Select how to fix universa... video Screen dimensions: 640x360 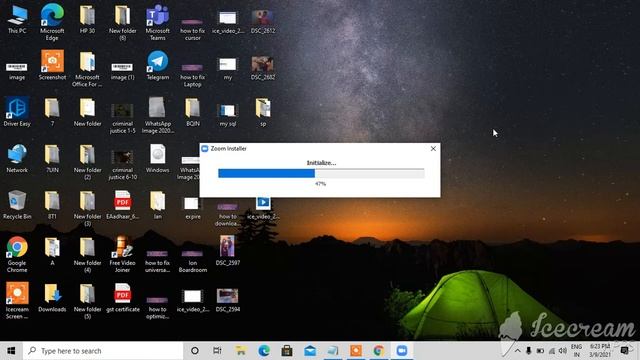(158, 261)
